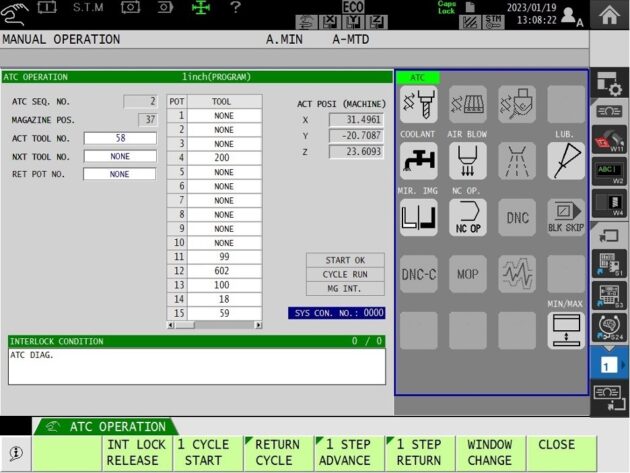Click the W11 sidebar shortcut icon
Viewport: 630px width, 473px height.
point(609,139)
